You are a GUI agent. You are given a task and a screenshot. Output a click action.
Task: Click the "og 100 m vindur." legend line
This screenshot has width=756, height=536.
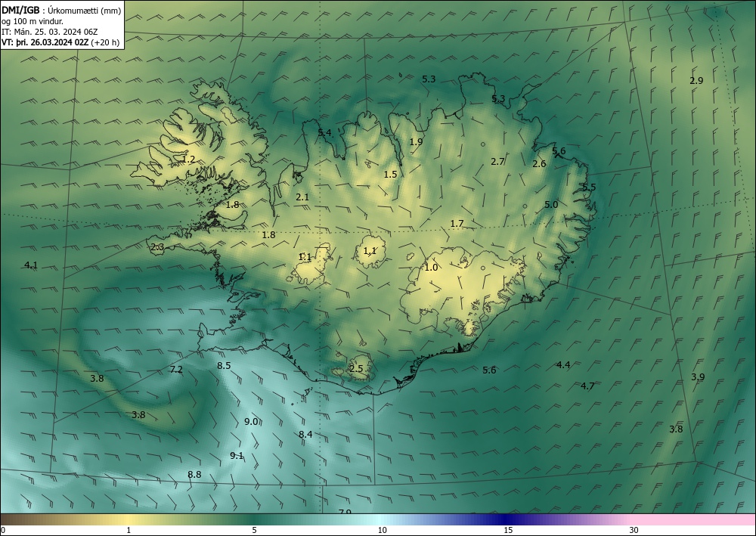[x=33, y=21]
